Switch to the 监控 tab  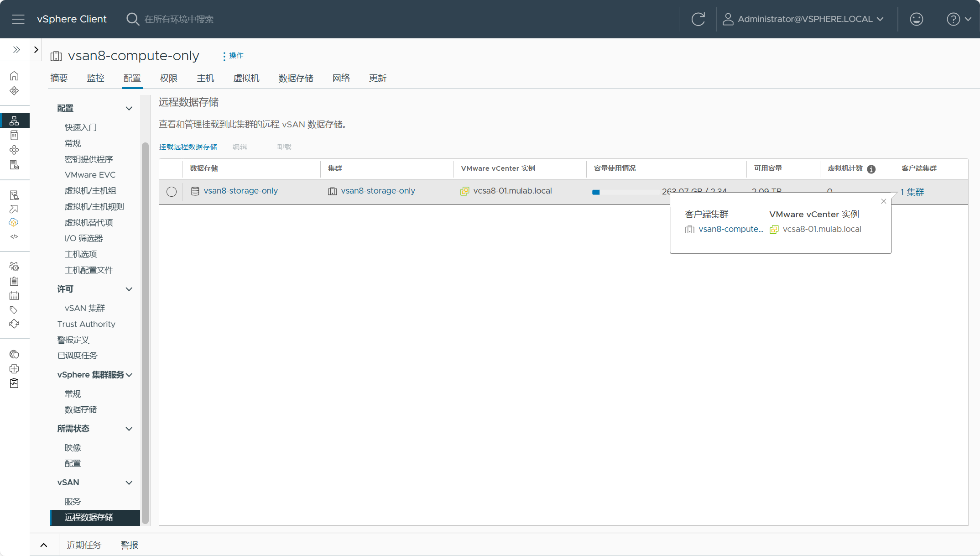coord(96,78)
